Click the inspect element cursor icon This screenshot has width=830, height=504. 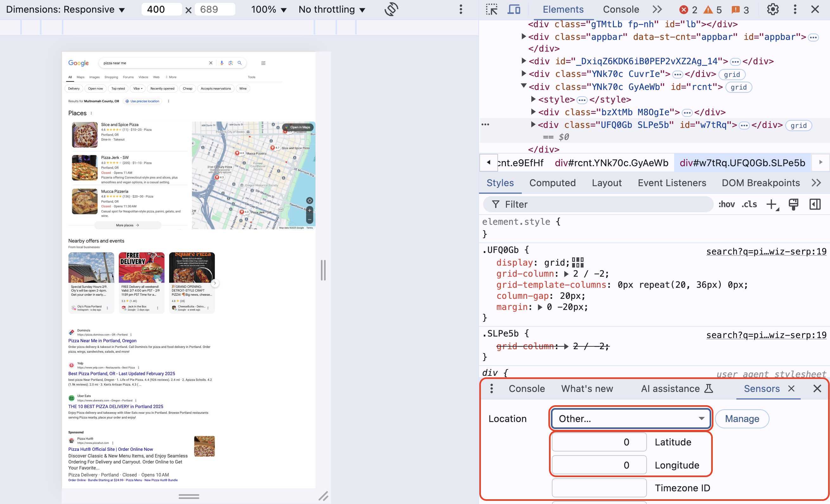(x=491, y=9)
